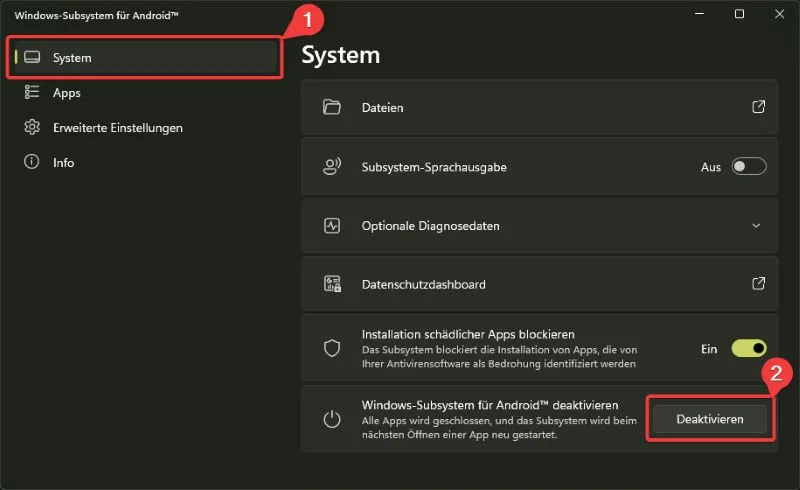Expand Optionale Diagnosedaten chevron
Viewport: 800px width, 490px height.
pos(756,226)
